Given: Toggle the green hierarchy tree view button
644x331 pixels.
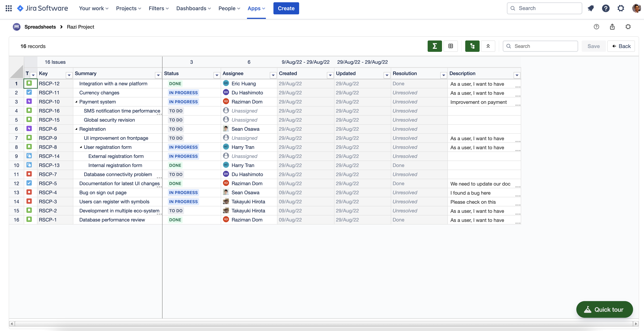Looking at the screenshot, I should tap(472, 46).
